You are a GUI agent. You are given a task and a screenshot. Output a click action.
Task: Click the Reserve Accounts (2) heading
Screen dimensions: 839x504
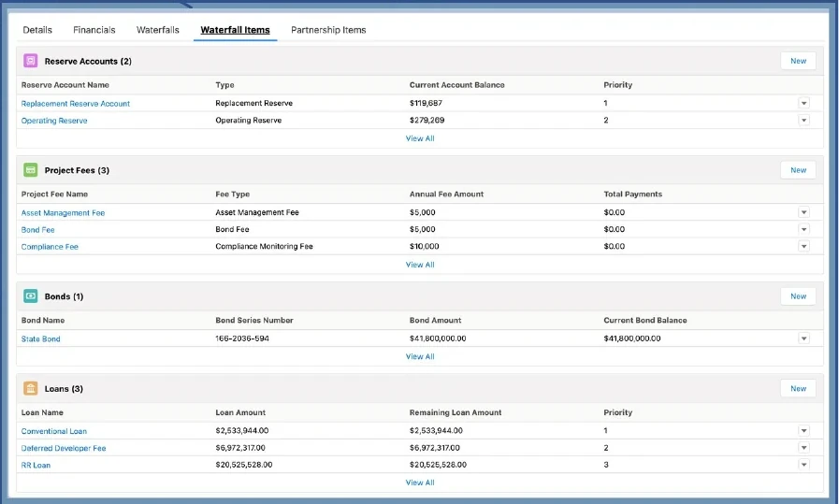pos(88,62)
